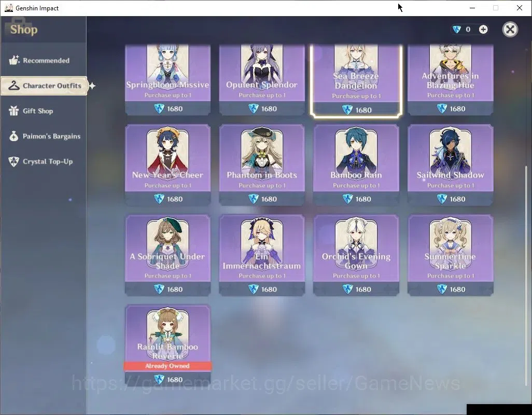The width and height of the screenshot is (532, 415).
Task: Close the shop with the round X button
Action: (510, 30)
